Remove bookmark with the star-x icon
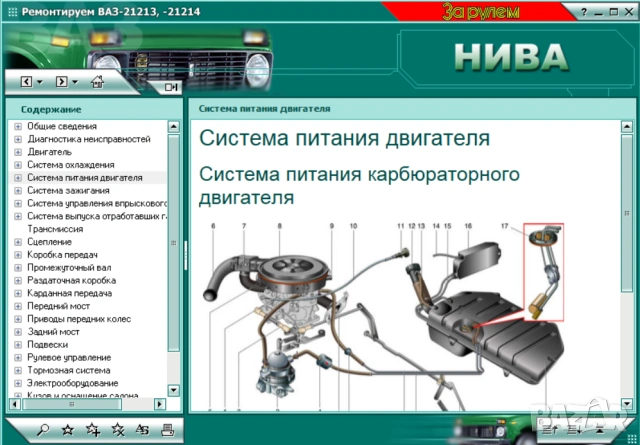 [x=118, y=429]
